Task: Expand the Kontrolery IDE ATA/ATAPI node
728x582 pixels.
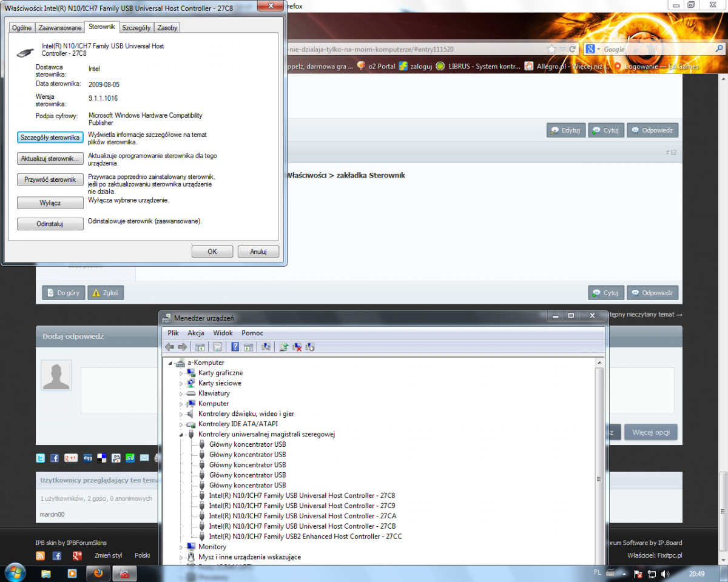Action: 181,424
